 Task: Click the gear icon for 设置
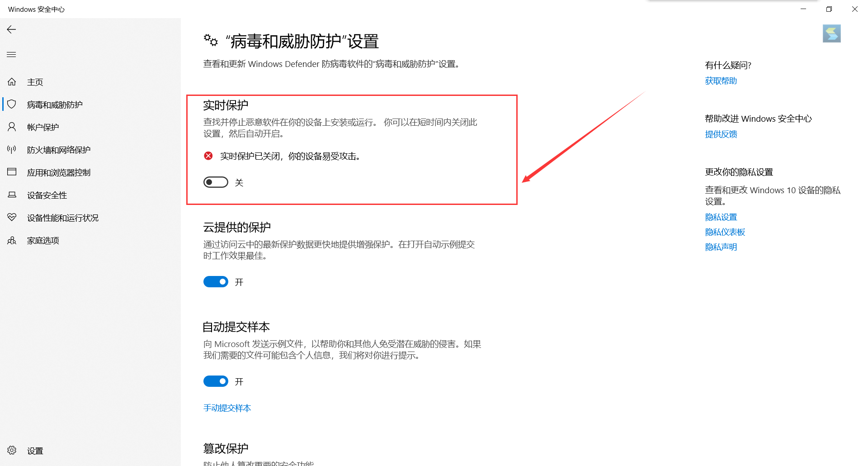(12, 450)
